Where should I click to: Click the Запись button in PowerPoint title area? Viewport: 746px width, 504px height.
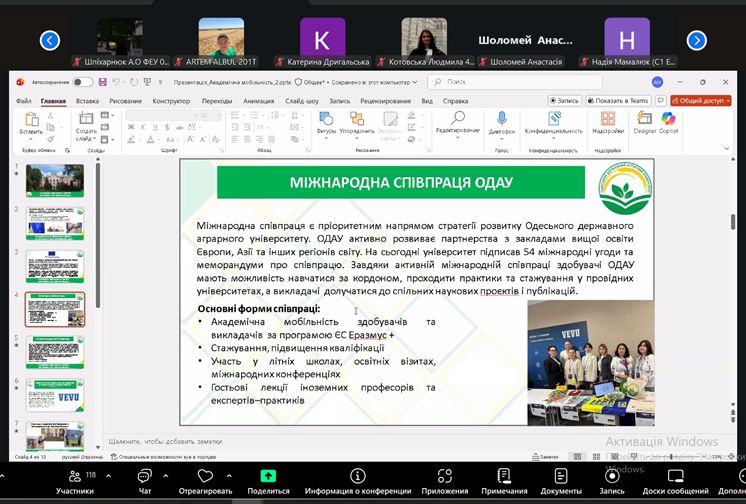click(x=565, y=101)
